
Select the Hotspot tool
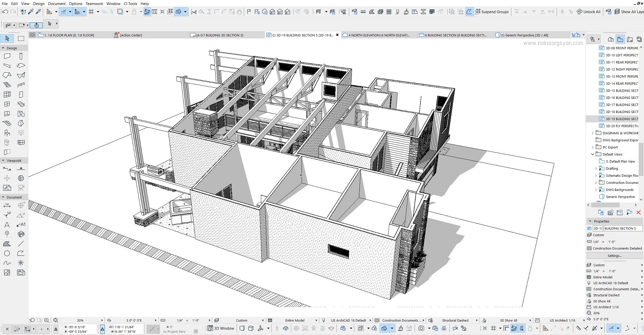(21, 263)
